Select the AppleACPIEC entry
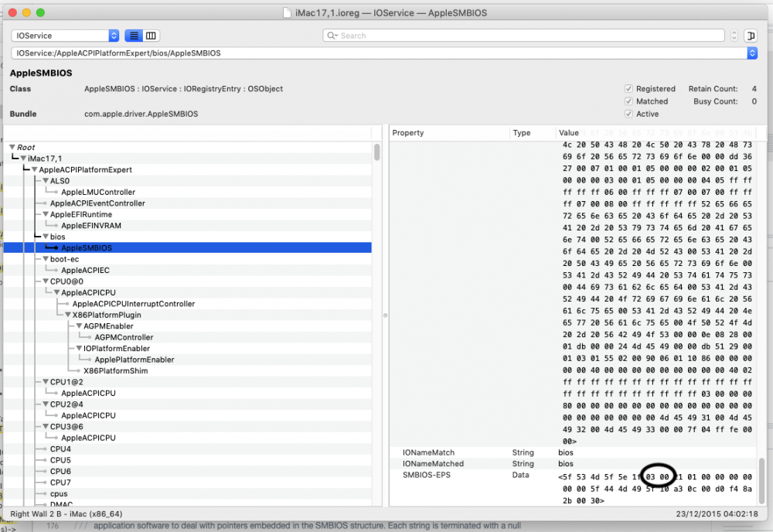This screenshot has width=773, height=532. tap(85, 270)
